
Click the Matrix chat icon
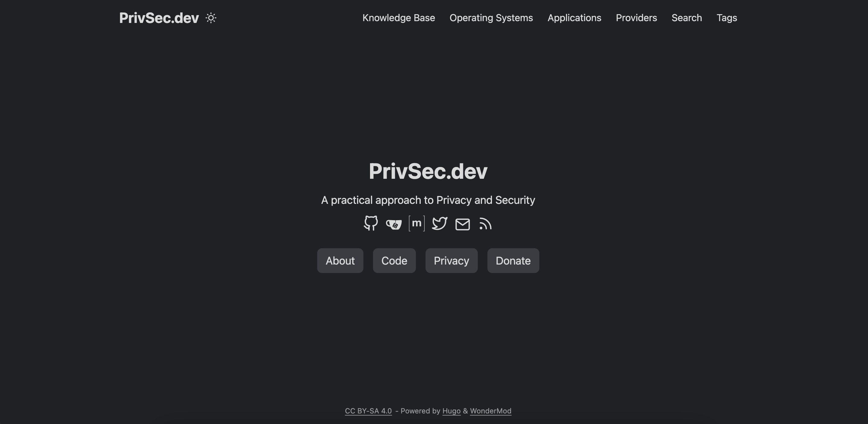(417, 223)
